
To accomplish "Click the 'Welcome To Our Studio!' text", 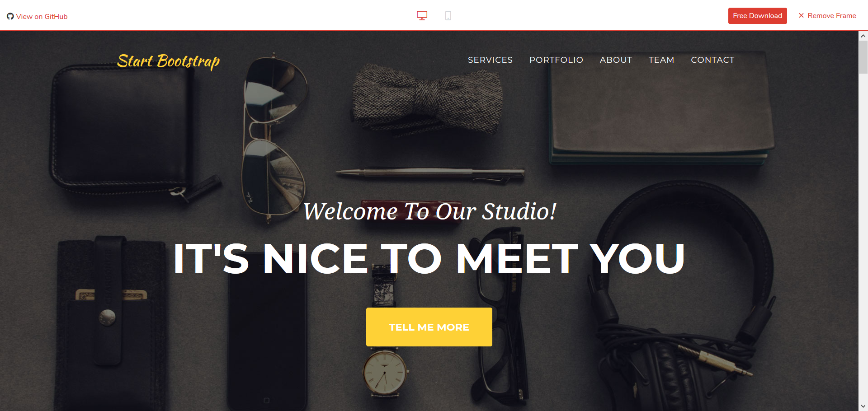I will click(429, 211).
